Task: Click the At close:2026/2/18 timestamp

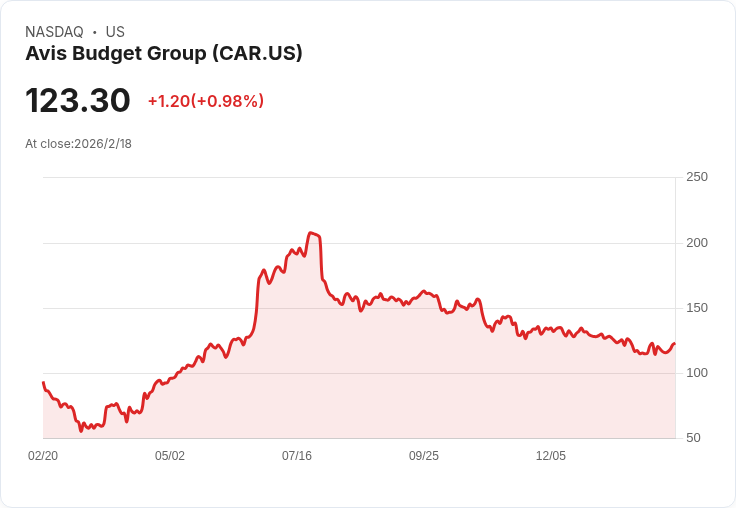Action: point(78,144)
